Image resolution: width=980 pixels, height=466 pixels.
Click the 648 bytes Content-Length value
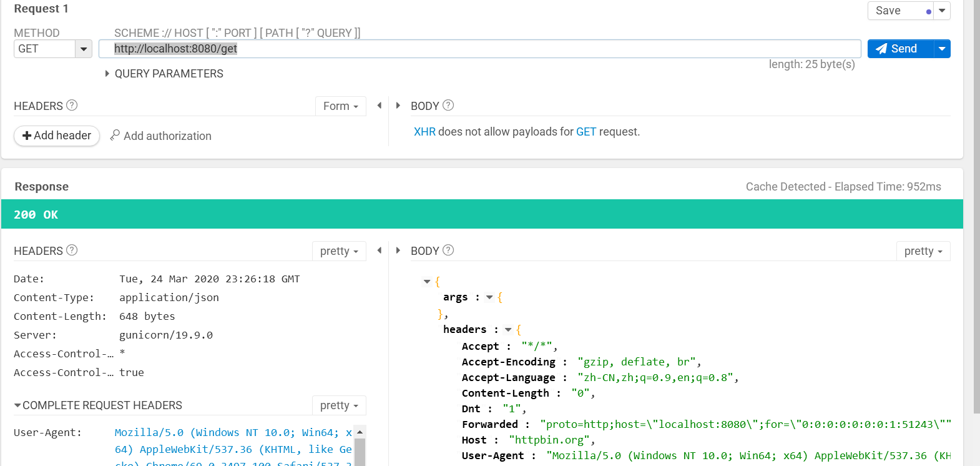147,317
